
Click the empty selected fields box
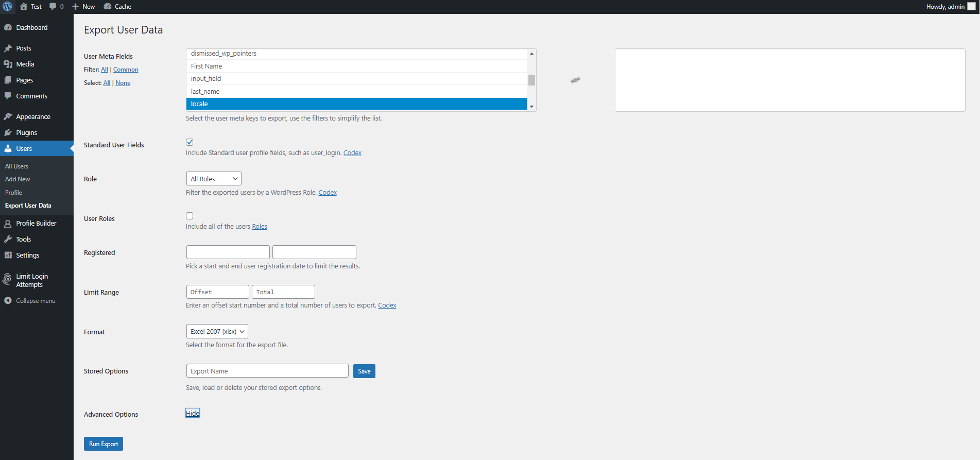(790, 80)
